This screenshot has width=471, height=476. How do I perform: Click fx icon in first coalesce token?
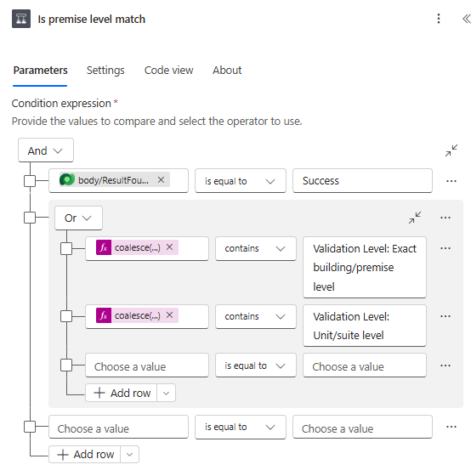point(104,247)
